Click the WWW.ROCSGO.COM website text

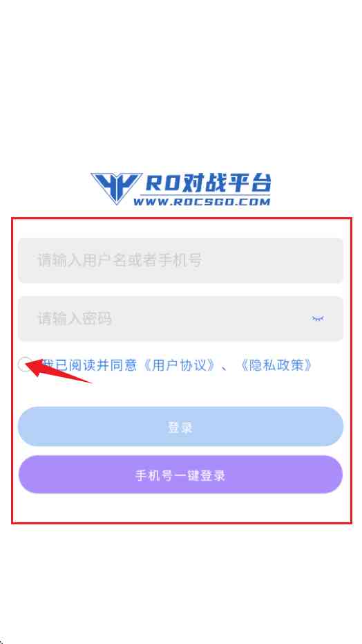coord(202,202)
